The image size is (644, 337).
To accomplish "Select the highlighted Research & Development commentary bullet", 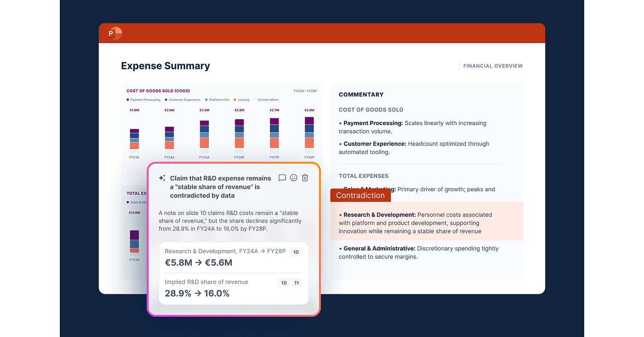I will pyautogui.click(x=426, y=221).
